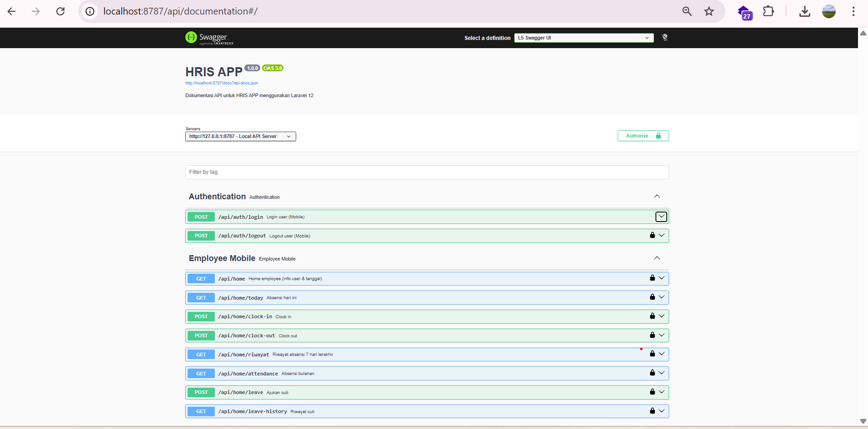868x429 pixels.
Task: Open the api-docs.json link
Action: [222, 83]
